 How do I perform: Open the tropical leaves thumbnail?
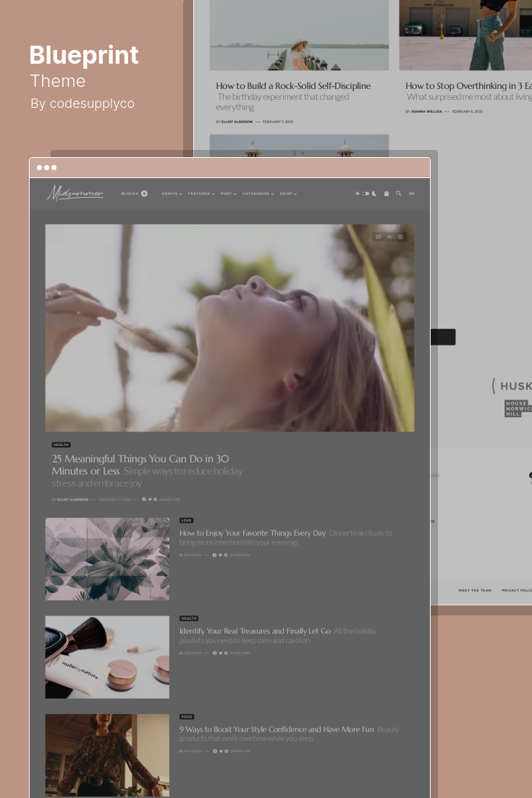(x=107, y=559)
